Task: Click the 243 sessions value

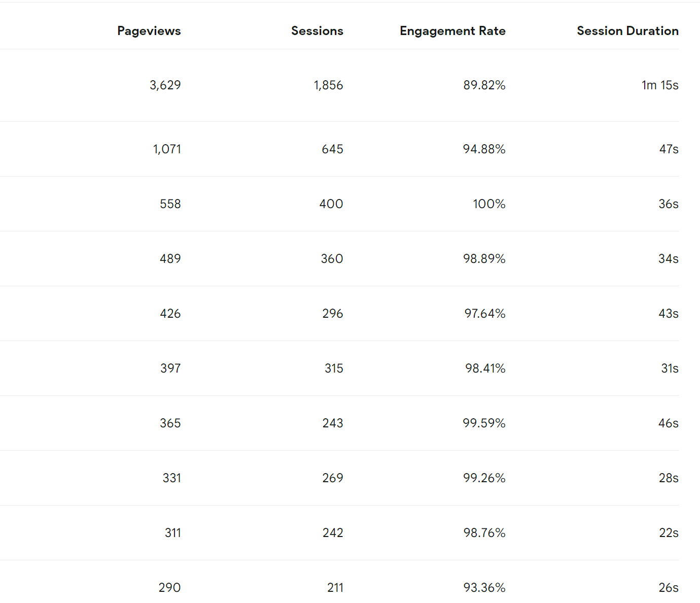Action: tap(332, 423)
